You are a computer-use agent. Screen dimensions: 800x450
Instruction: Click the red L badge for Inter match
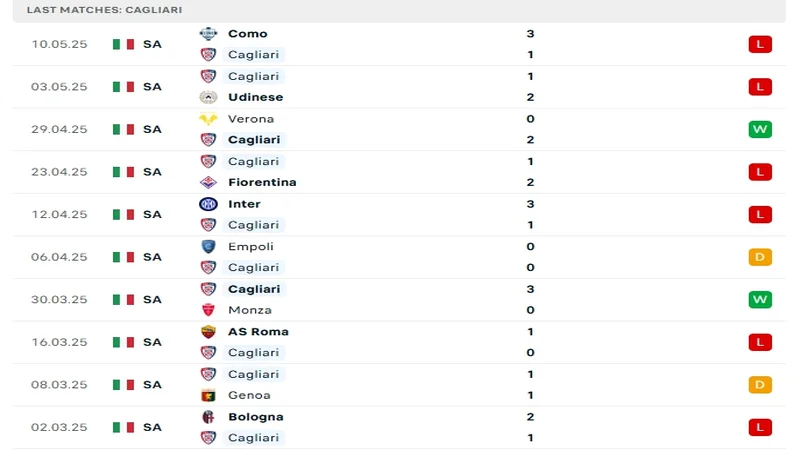pyautogui.click(x=760, y=214)
